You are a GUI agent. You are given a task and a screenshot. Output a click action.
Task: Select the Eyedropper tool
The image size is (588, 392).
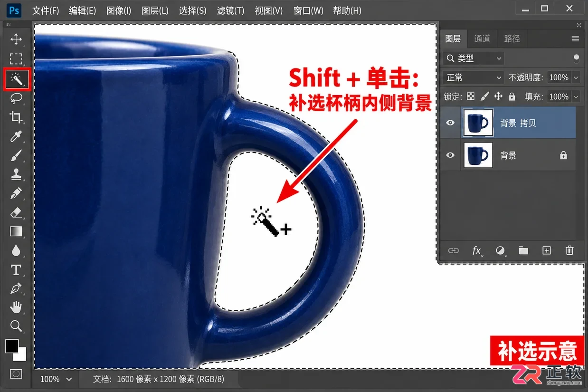16,137
